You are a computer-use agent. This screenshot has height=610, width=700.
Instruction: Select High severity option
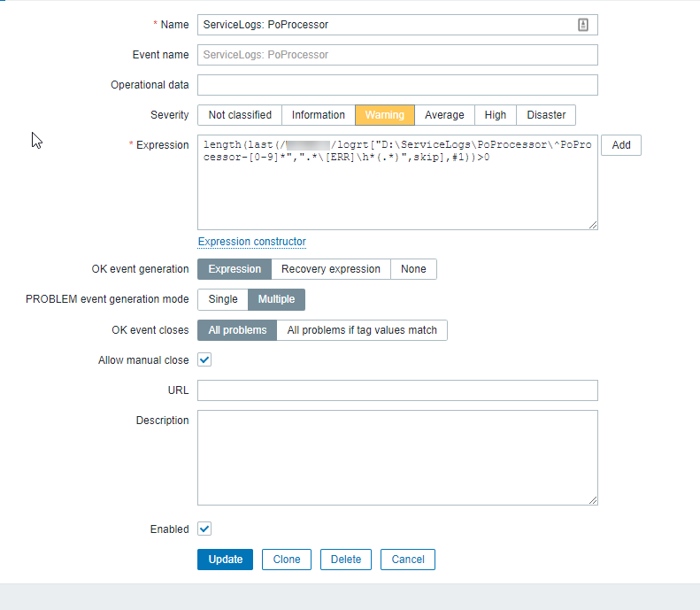point(496,115)
